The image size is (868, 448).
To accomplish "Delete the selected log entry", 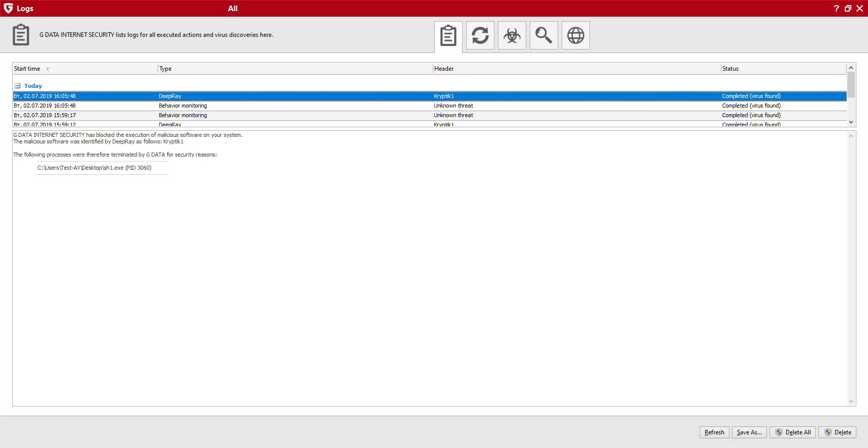I will 837,432.
